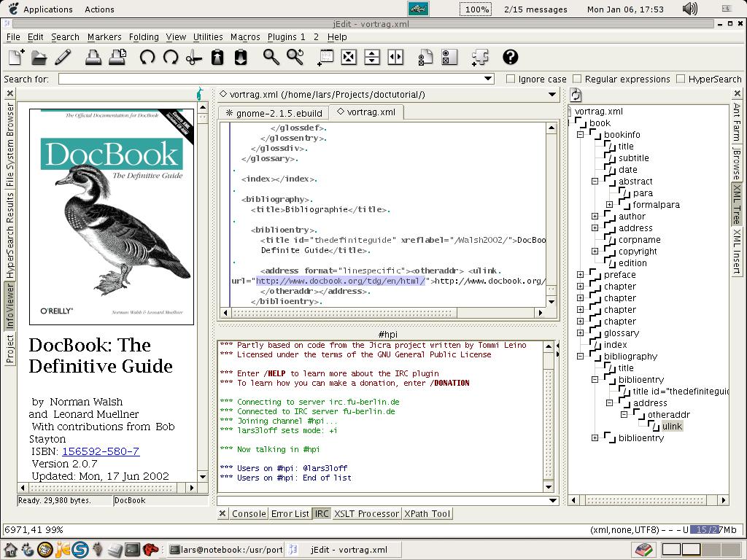Open a file with the folder icon

coord(39,57)
